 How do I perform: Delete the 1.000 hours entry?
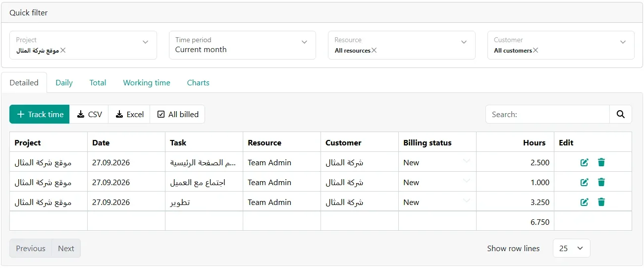(601, 182)
